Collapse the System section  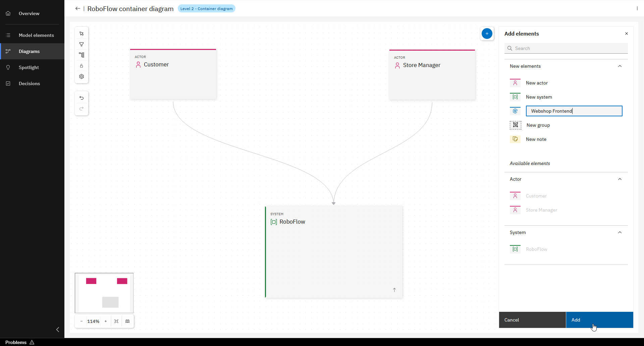(620, 232)
